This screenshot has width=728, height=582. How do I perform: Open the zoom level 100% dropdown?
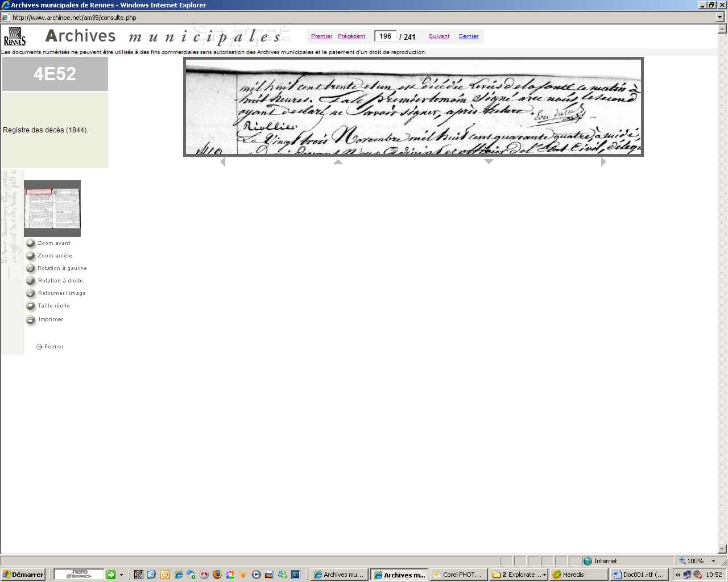pyautogui.click(x=713, y=561)
